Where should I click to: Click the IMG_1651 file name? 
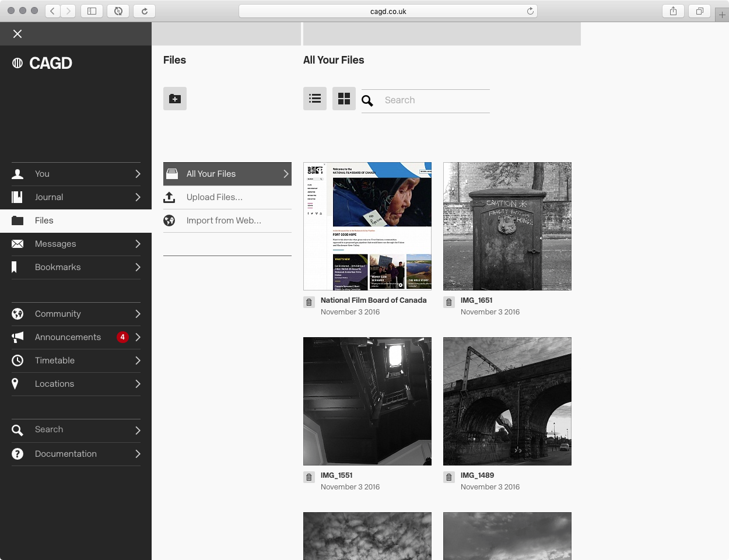pyautogui.click(x=476, y=300)
